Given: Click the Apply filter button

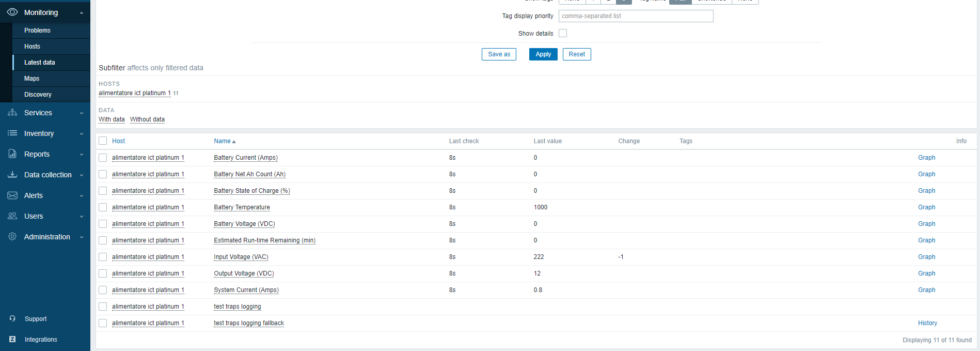Looking at the screenshot, I should tap(543, 54).
